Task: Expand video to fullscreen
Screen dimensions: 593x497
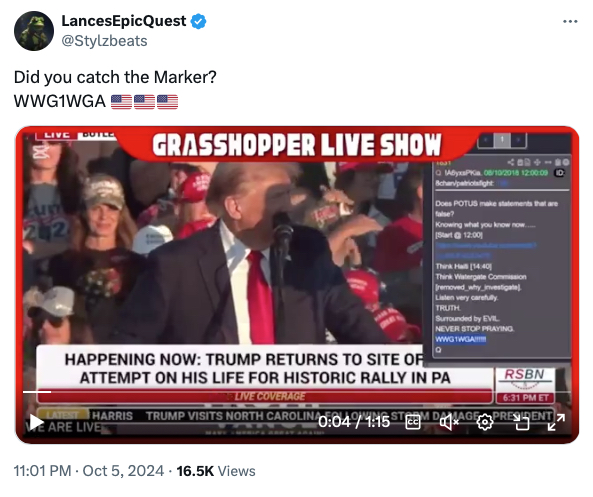Action: pos(556,422)
